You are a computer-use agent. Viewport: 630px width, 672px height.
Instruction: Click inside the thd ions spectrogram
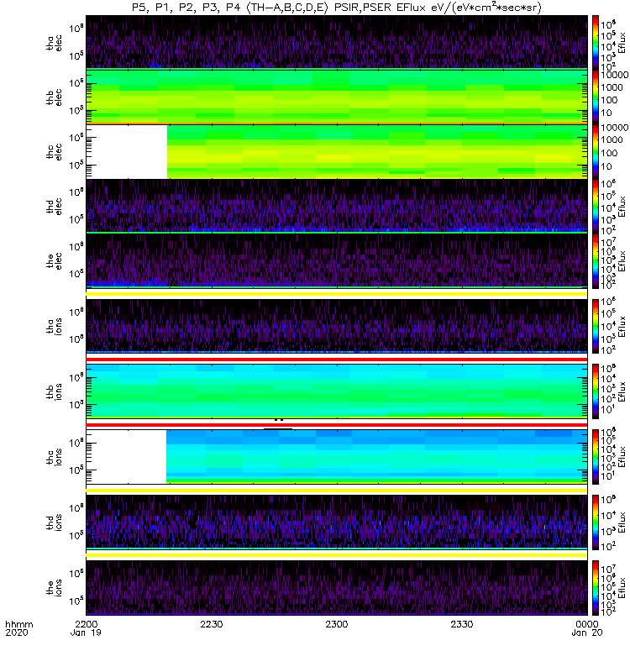(337, 522)
